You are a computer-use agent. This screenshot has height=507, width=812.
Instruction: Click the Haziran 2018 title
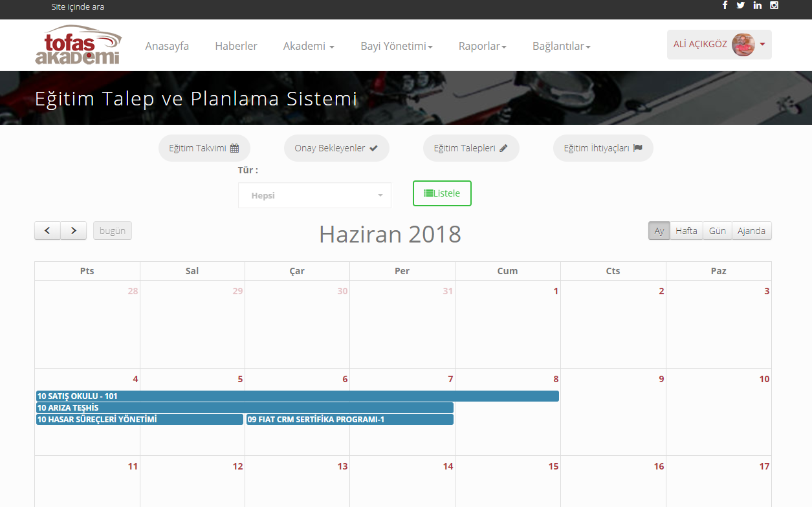pos(390,233)
